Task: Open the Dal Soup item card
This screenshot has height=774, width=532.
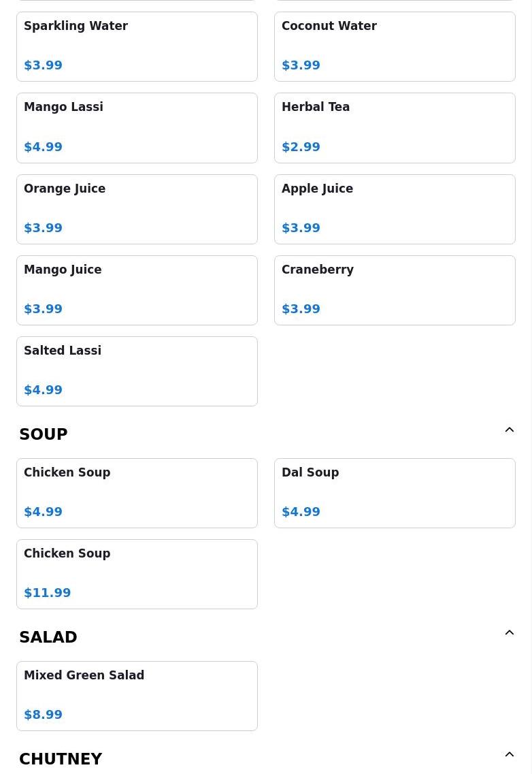Action: [395, 493]
